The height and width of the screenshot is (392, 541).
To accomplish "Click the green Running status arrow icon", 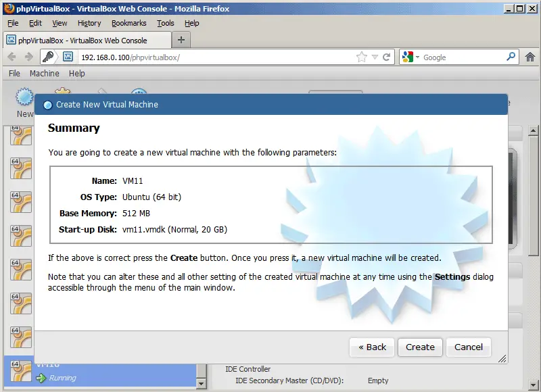I will click(x=41, y=378).
